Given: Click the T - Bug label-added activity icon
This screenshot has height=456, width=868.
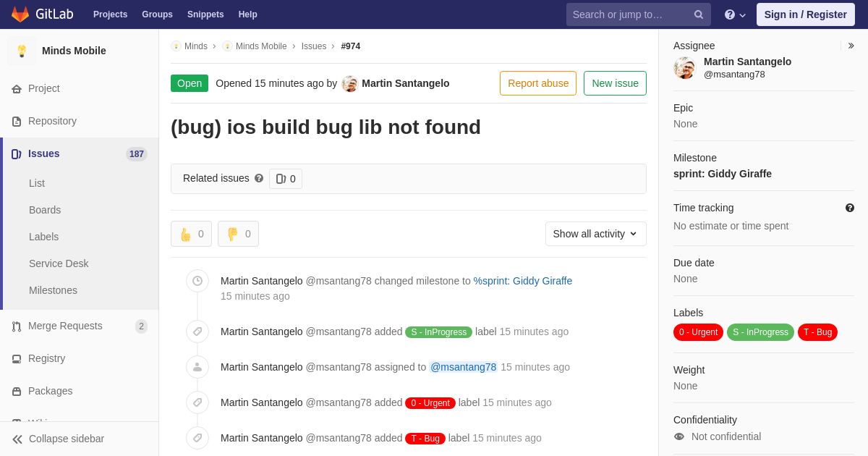Looking at the screenshot, I should pos(197,438).
